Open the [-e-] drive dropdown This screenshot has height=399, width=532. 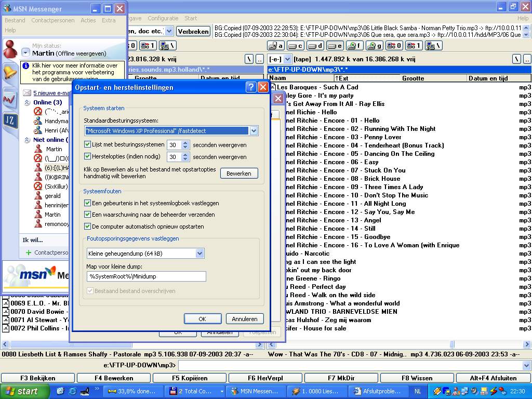tap(287, 59)
